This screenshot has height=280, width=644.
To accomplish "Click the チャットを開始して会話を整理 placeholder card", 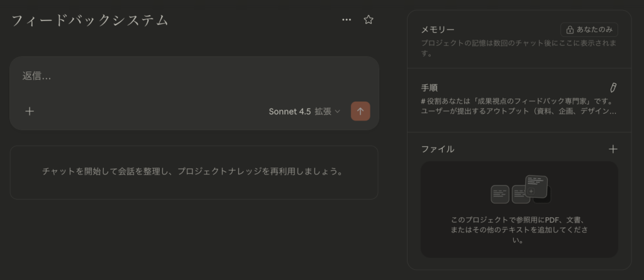I will point(194,172).
